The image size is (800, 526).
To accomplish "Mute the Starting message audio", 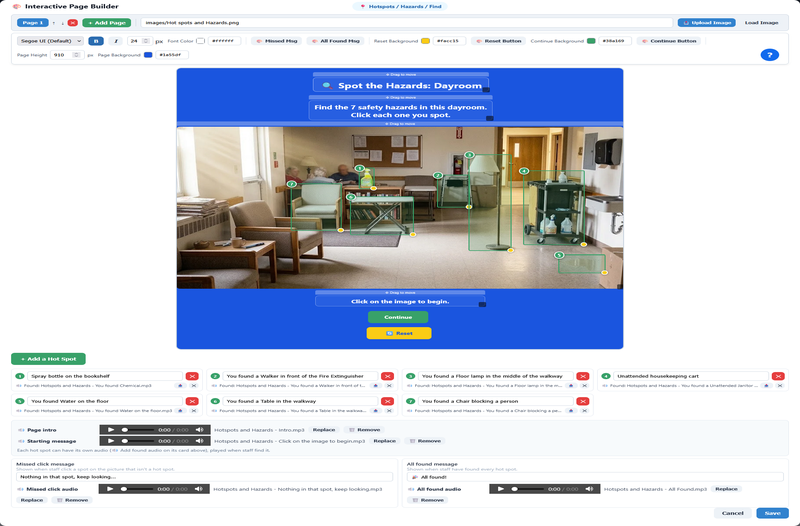I will pyautogui.click(x=199, y=441).
